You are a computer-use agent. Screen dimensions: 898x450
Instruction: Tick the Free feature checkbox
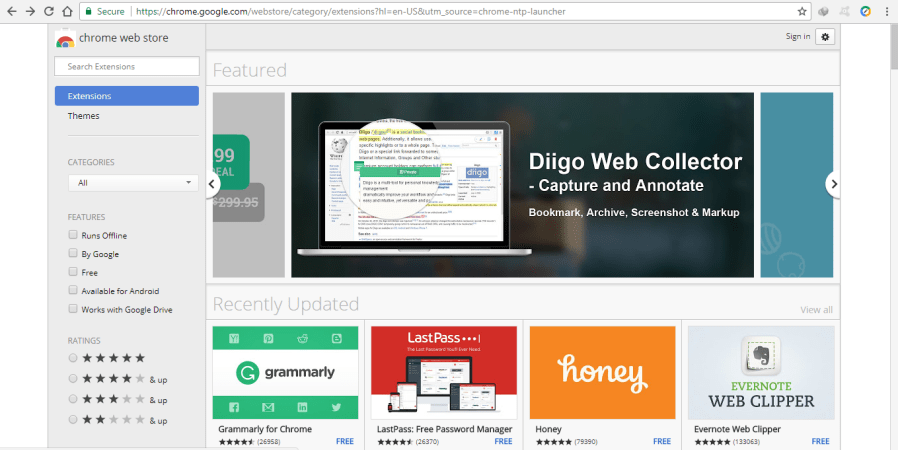73,272
